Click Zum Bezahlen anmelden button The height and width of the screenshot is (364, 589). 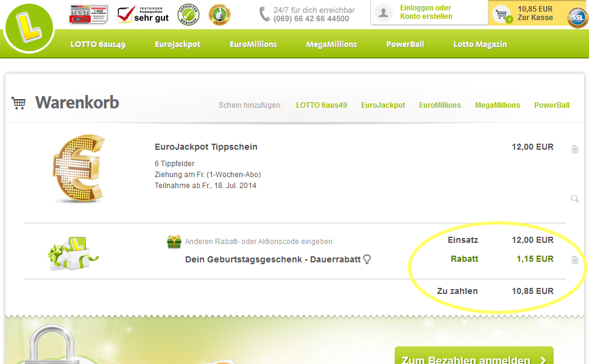click(x=474, y=357)
